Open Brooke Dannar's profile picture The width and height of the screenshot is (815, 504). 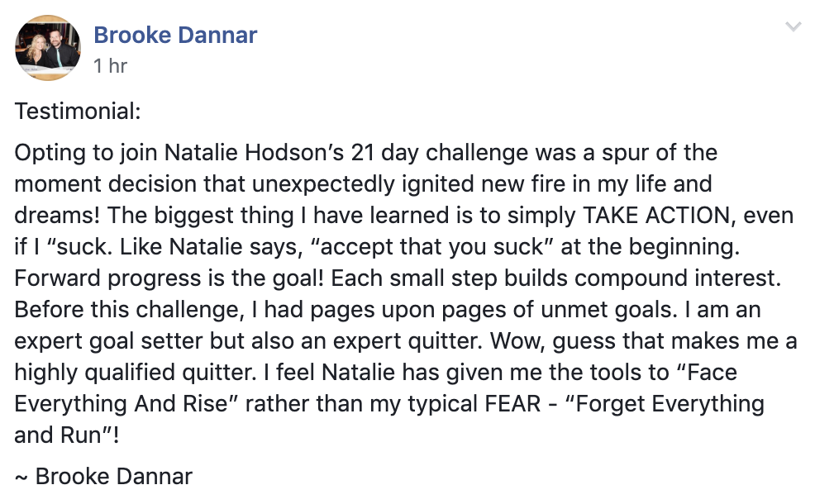tap(48, 48)
